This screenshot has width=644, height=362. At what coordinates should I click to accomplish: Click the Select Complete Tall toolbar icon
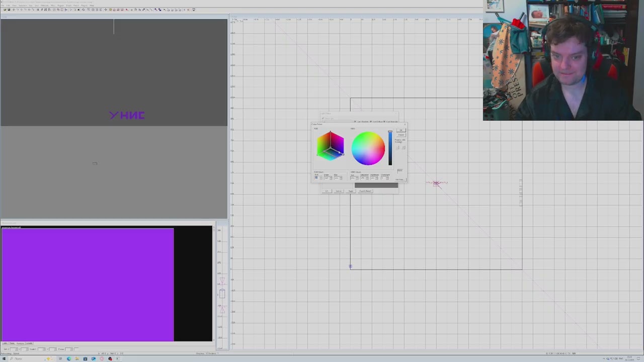(x=38, y=10)
